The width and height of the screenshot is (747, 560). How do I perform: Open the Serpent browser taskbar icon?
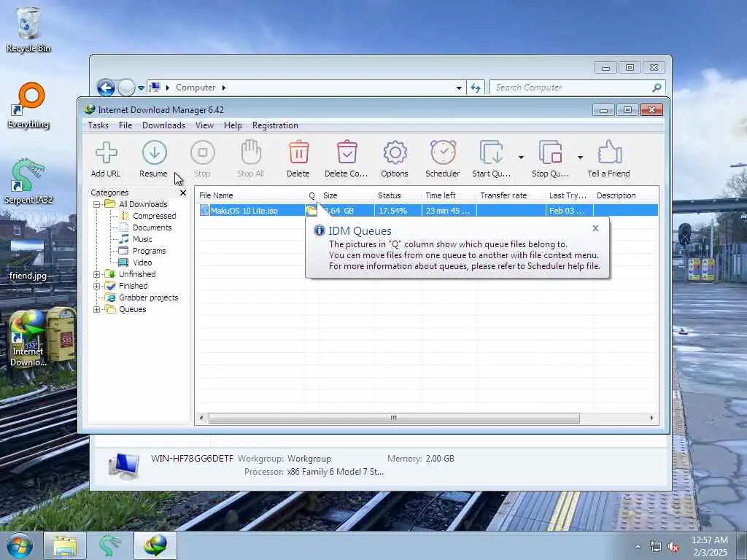pos(109,545)
